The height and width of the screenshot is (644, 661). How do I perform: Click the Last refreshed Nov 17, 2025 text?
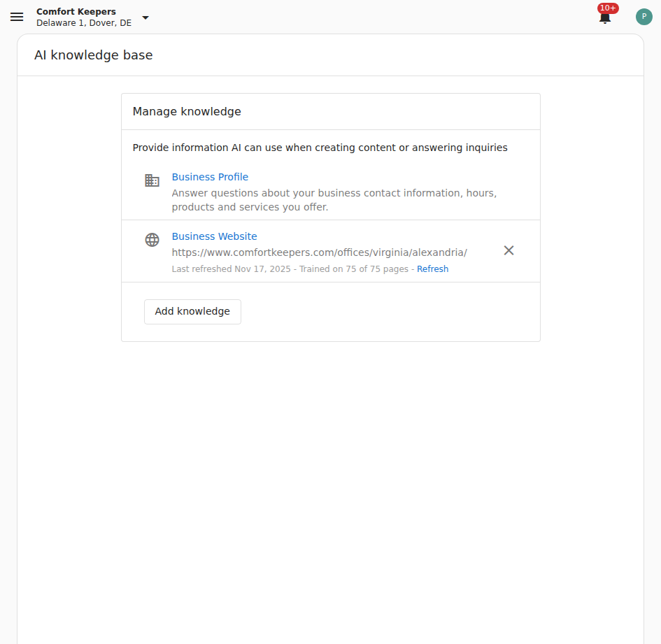(231, 269)
